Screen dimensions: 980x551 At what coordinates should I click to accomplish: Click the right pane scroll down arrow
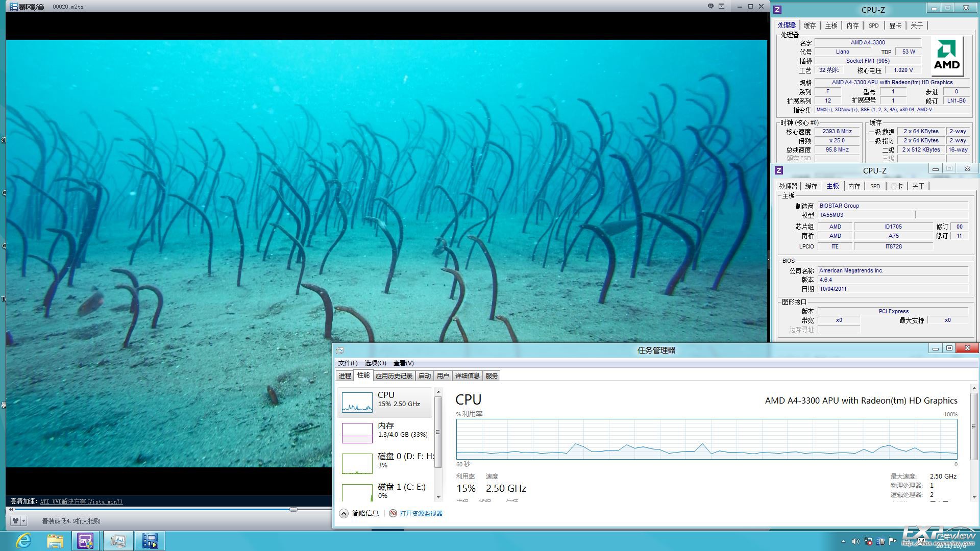tap(974, 497)
